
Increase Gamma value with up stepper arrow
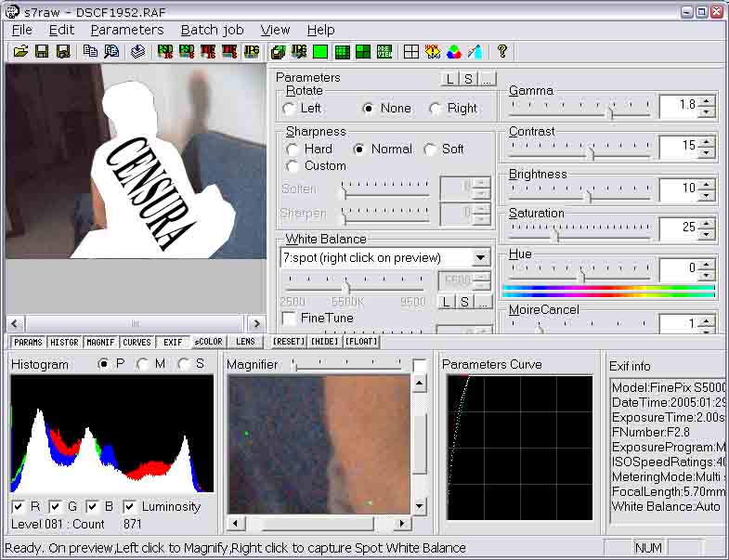point(707,100)
